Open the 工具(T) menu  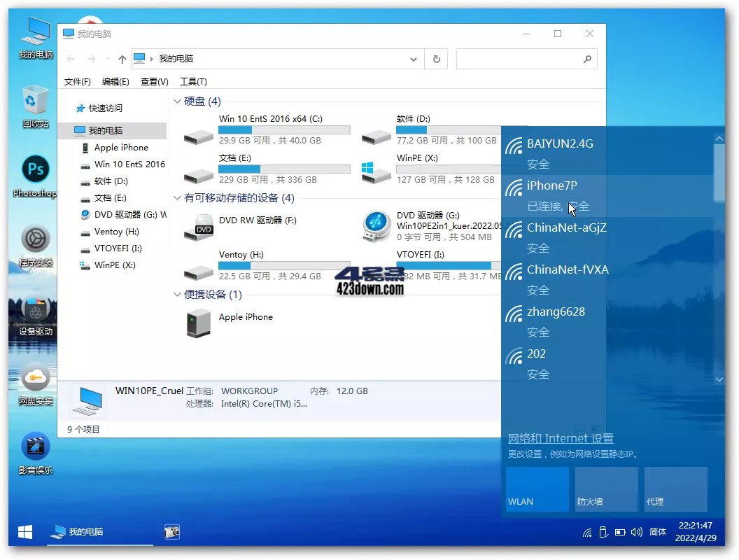click(x=194, y=81)
